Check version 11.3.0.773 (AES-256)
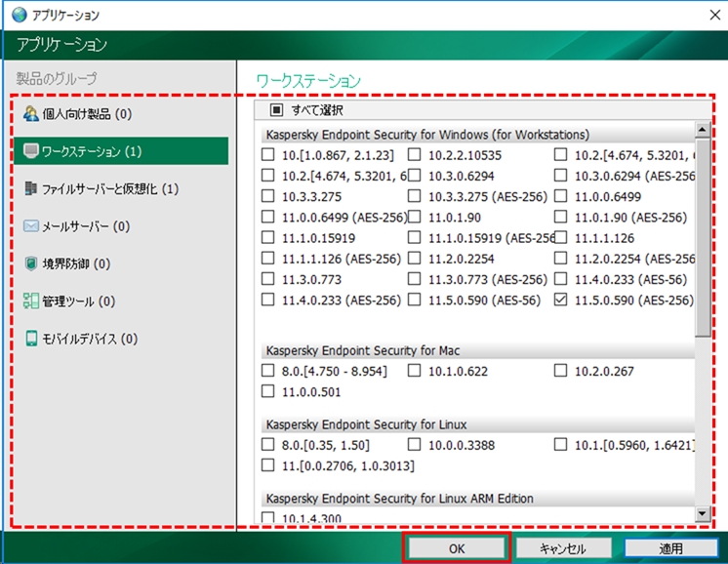This screenshot has width=728, height=564. (x=414, y=279)
